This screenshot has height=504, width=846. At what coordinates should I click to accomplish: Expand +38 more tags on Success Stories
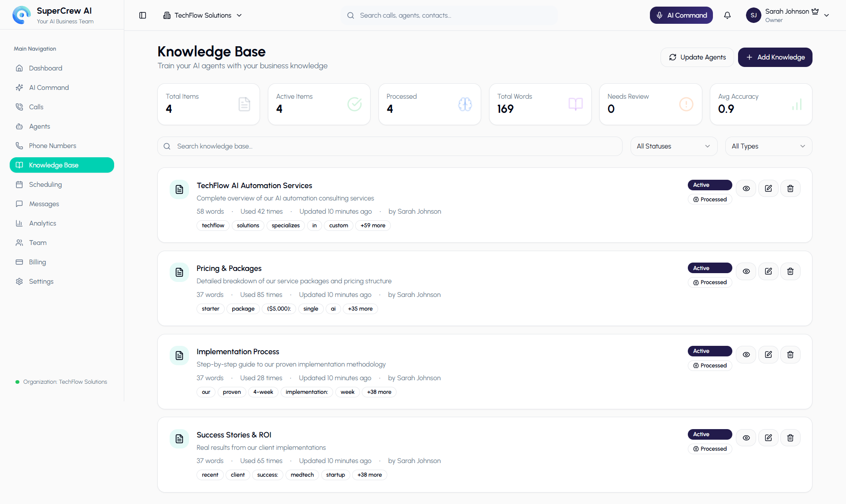click(x=370, y=475)
